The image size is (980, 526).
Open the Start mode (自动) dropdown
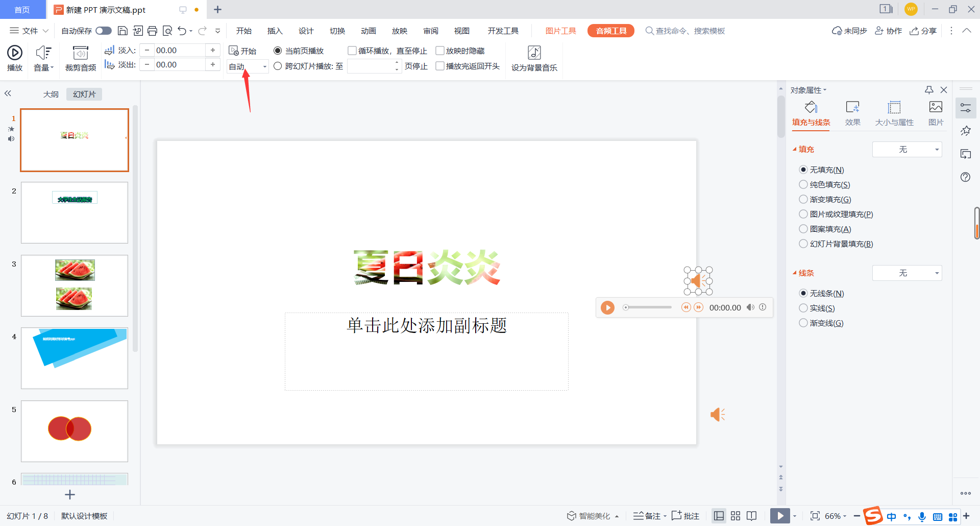pos(248,66)
